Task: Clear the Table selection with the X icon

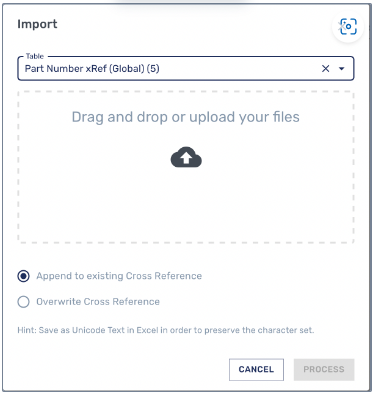Action: [325, 69]
